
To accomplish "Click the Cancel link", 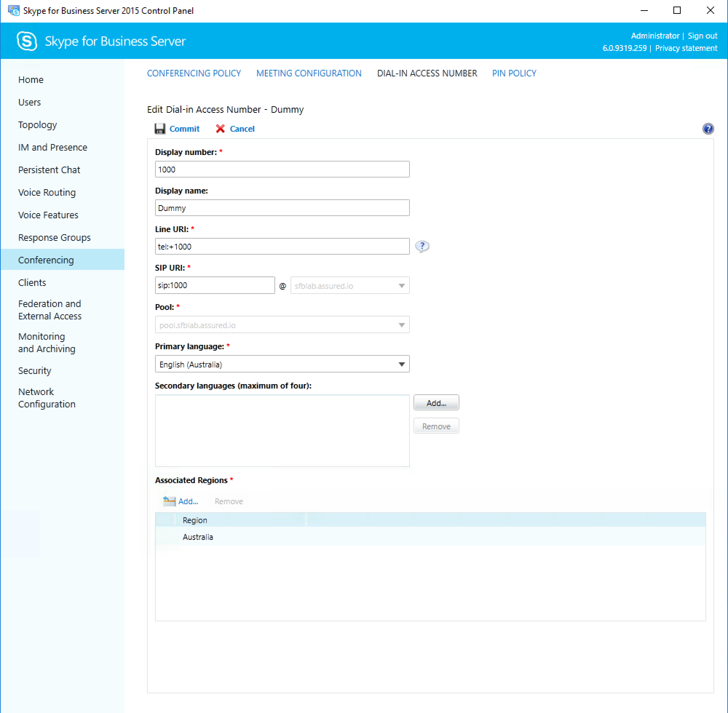I will point(242,129).
